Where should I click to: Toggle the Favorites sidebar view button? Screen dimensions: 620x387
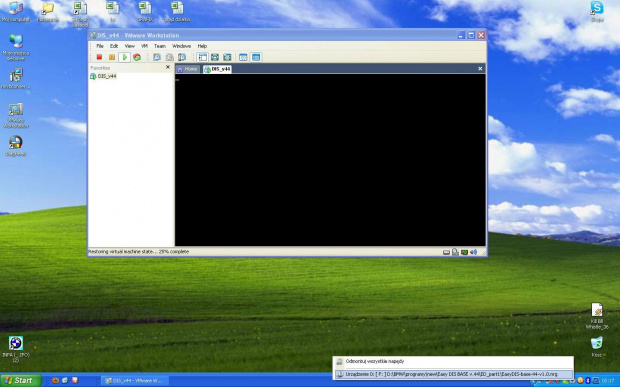tap(202, 57)
